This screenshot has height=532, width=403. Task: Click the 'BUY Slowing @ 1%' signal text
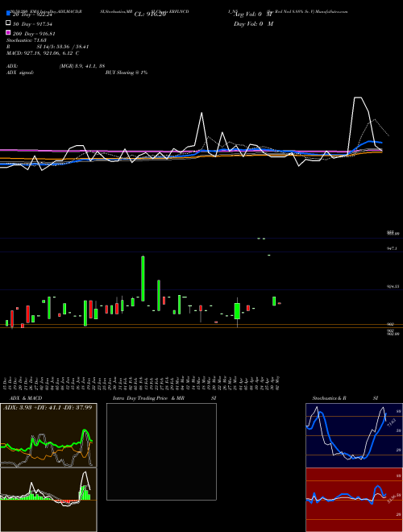[127, 73]
